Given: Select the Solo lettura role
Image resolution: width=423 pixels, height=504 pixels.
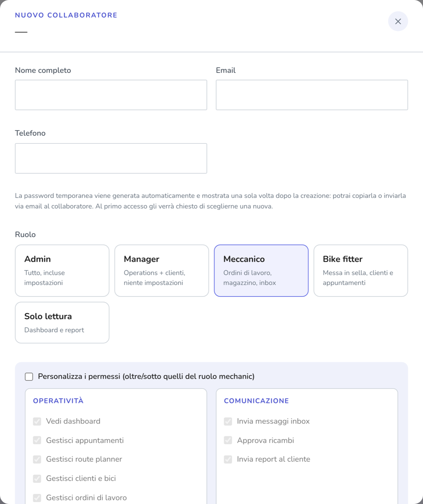Looking at the screenshot, I should (x=62, y=323).
